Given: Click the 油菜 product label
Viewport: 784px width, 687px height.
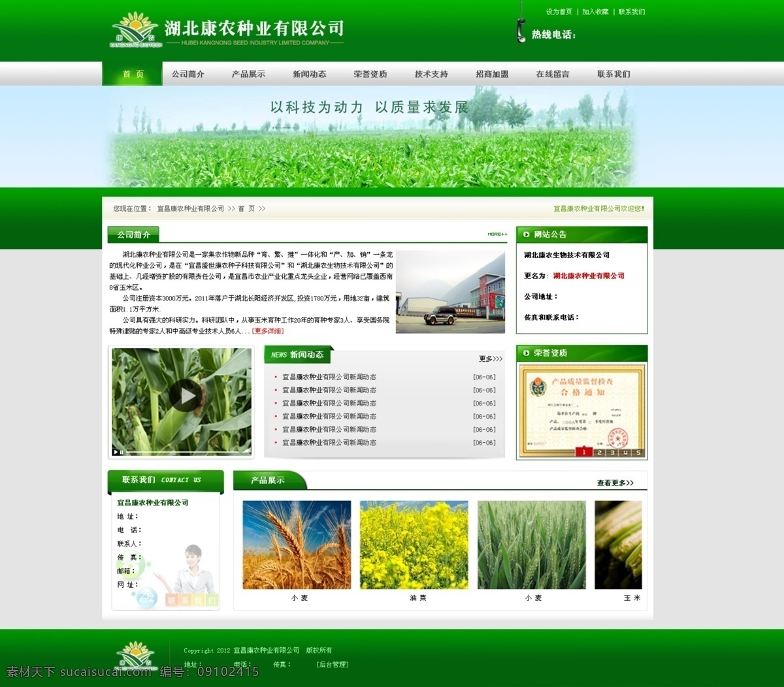Looking at the screenshot, I should coord(418,598).
